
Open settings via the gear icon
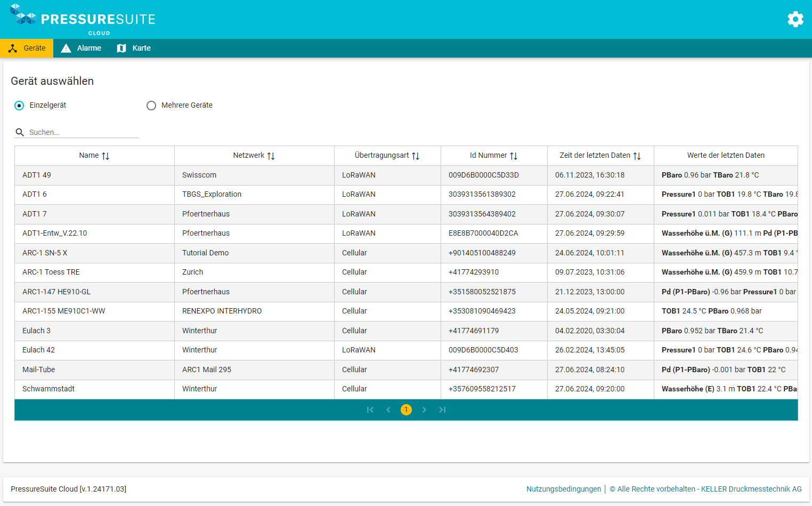pos(795,19)
